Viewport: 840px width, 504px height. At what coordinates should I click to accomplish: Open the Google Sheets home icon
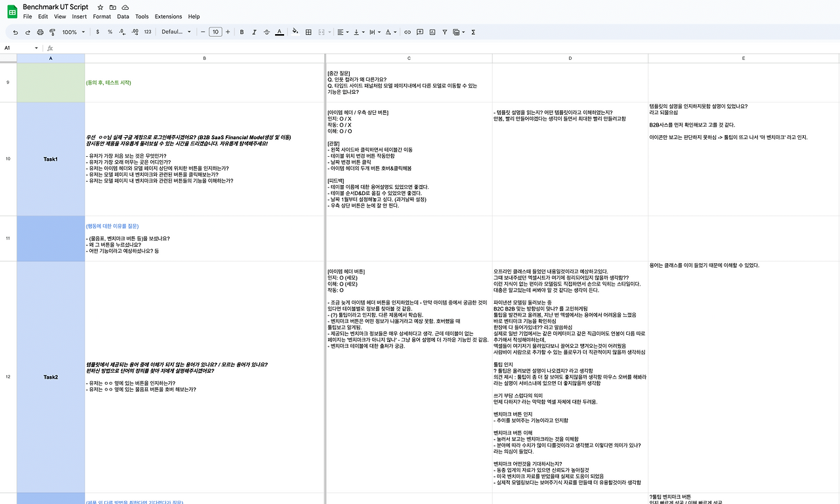point(12,10)
